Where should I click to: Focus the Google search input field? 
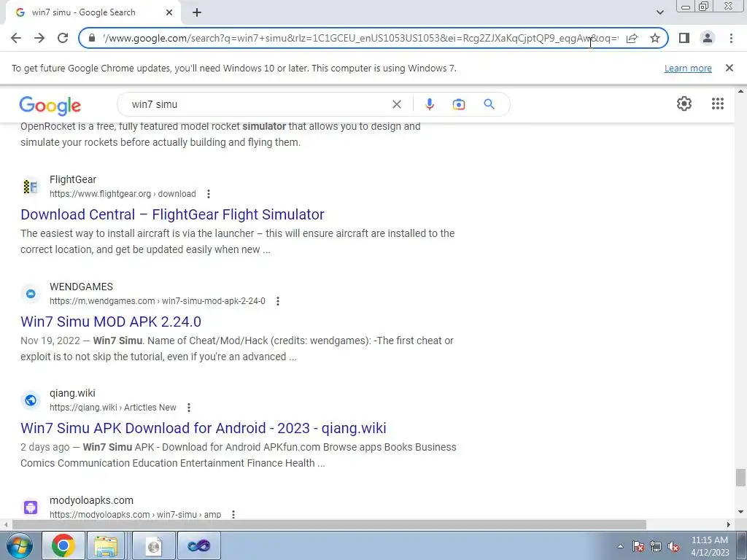click(258, 104)
